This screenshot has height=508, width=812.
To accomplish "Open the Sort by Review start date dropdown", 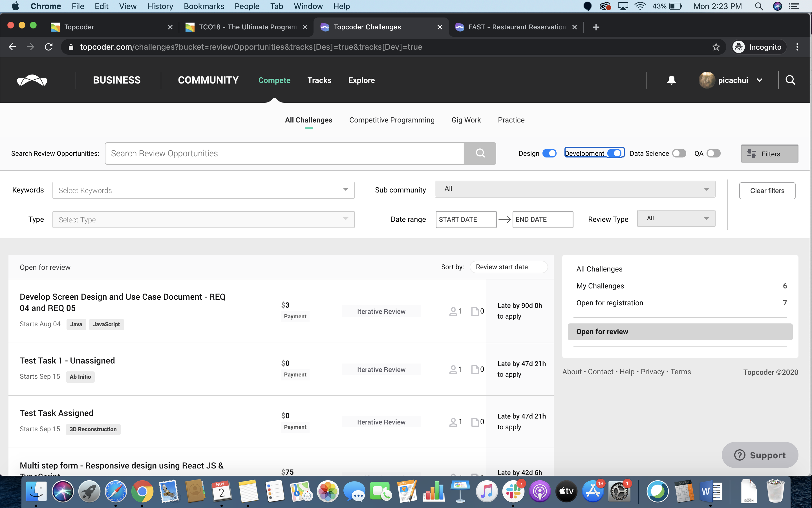I will click(509, 267).
